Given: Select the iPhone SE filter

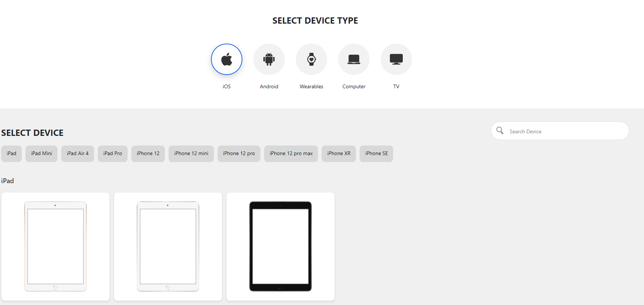Looking at the screenshot, I should click(x=376, y=154).
